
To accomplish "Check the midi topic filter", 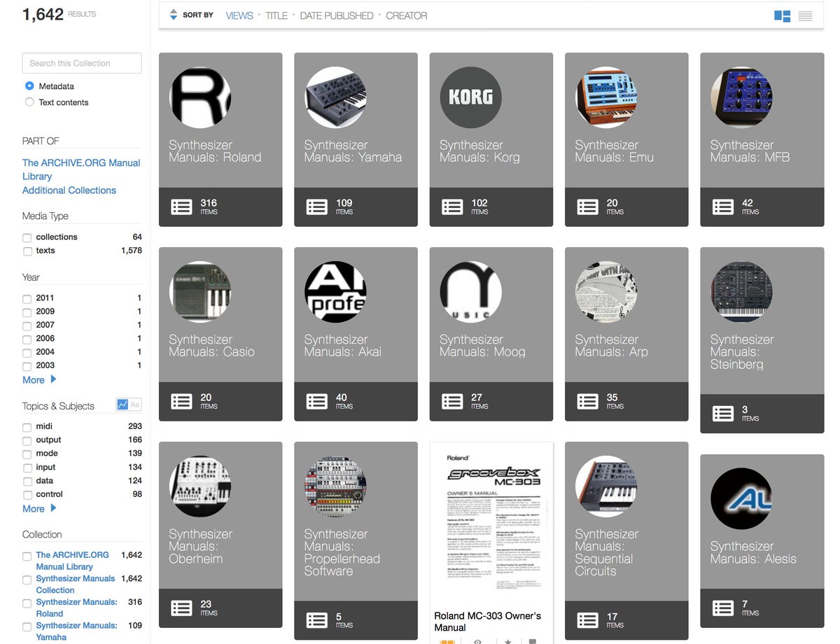I will click(27, 427).
